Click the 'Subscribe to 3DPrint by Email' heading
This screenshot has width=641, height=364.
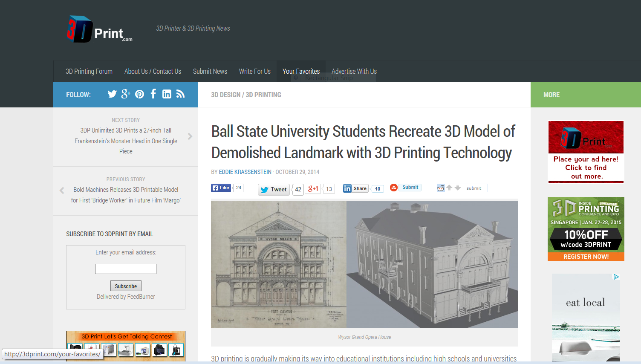tap(110, 234)
